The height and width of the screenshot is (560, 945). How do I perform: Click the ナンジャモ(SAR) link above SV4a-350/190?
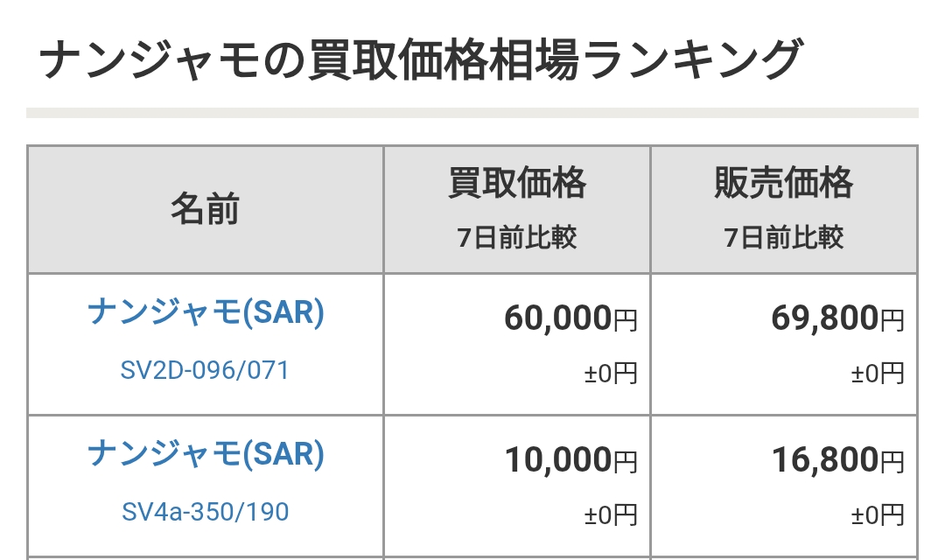click(x=206, y=453)
